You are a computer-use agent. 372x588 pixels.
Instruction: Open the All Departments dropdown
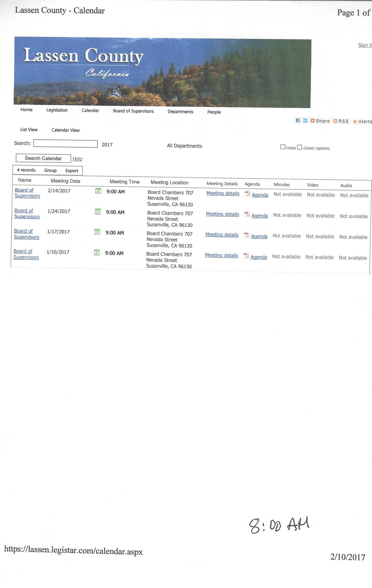[x=185, y=146]
